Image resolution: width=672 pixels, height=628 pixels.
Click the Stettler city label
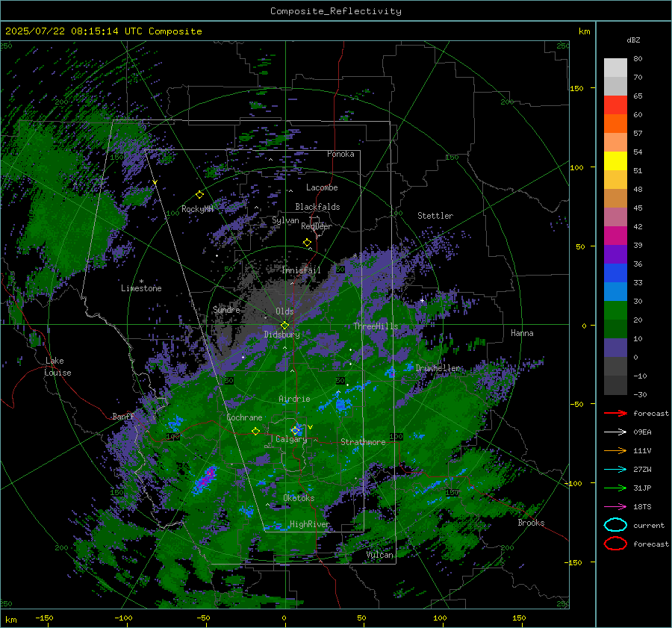[435, 216]
